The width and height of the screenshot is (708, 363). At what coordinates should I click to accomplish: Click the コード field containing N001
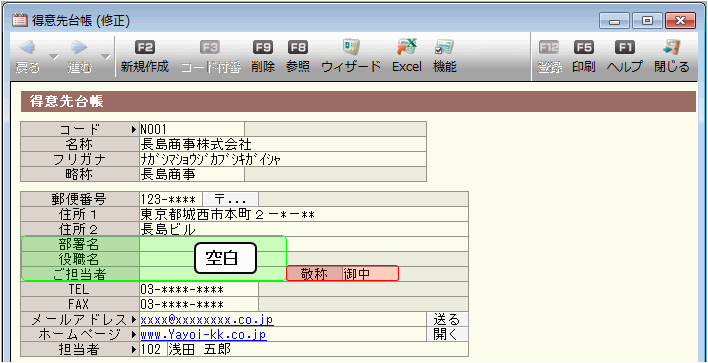coord(192,129)
